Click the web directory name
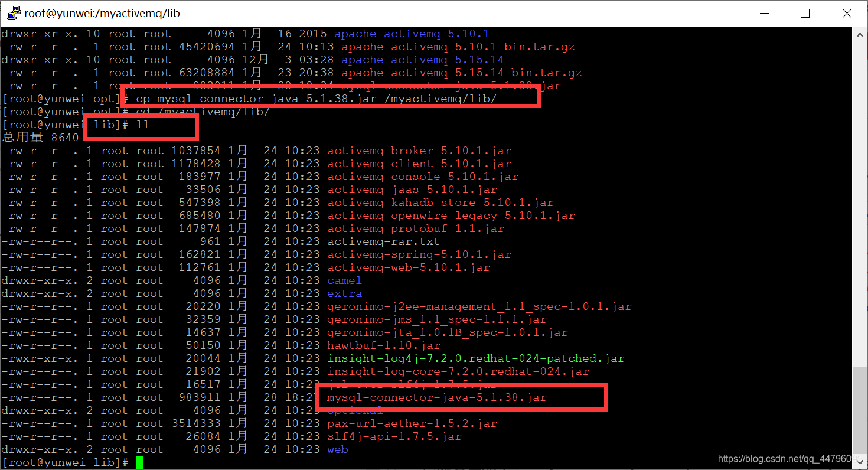The image size is (868, 470). click(337, 449)
